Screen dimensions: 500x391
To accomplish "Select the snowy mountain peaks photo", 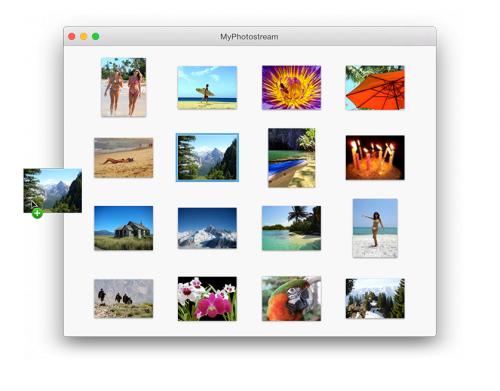I will 207,228.
